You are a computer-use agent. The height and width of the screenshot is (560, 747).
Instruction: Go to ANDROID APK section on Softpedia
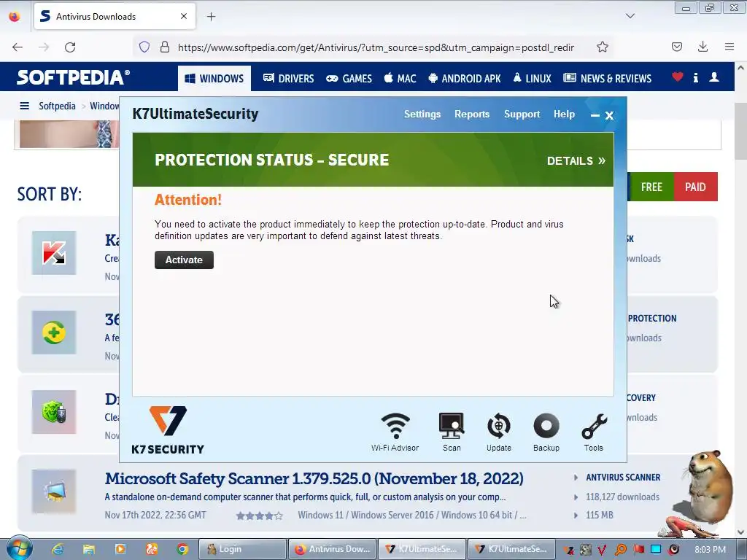(465, 79)
